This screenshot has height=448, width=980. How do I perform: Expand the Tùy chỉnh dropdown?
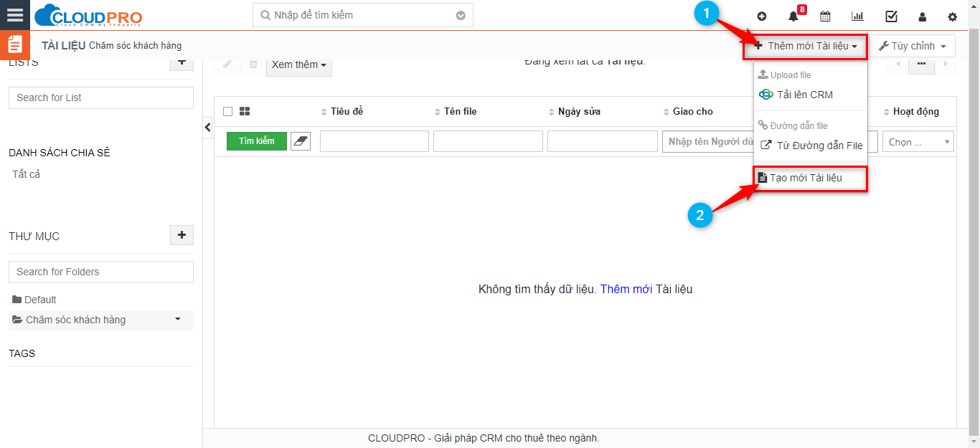click(x=912, y=46)
